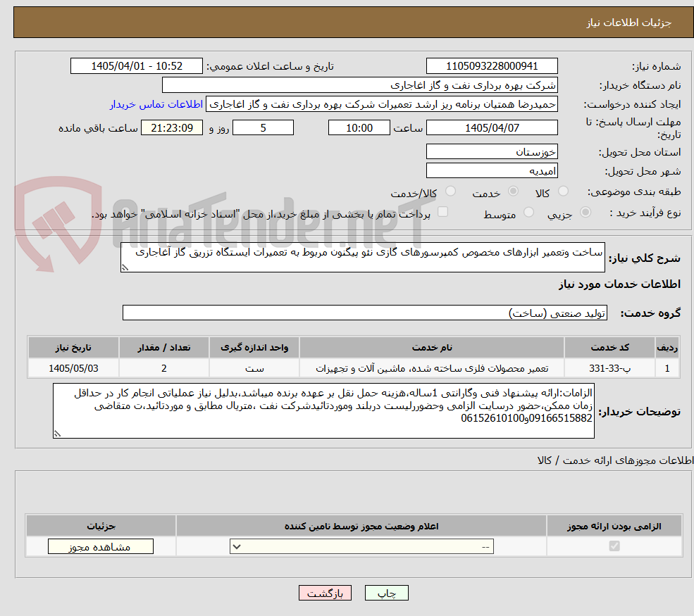694x616 pixels.
Task: Select the جزیی purchase type radio
Action: pyautogui.click(x=585, y=213)
